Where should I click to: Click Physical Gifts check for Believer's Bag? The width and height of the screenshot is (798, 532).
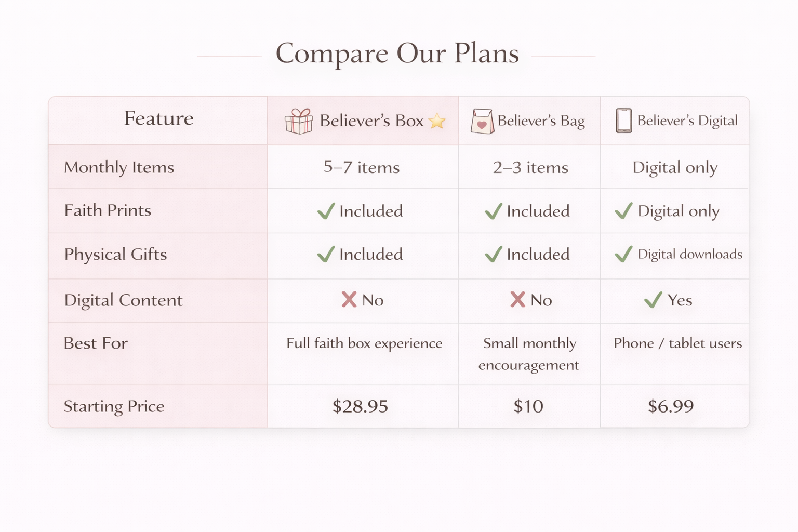click(493, 254)
